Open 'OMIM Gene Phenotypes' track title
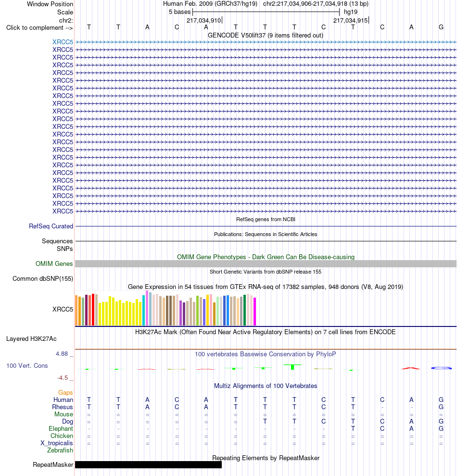The width and height of the screenshot is (457, 476). point(266,257)
